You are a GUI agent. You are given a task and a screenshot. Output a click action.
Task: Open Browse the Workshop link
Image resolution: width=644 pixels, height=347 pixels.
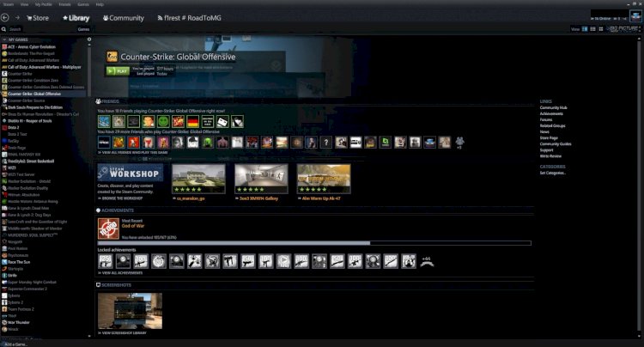[x=120, y=198]
